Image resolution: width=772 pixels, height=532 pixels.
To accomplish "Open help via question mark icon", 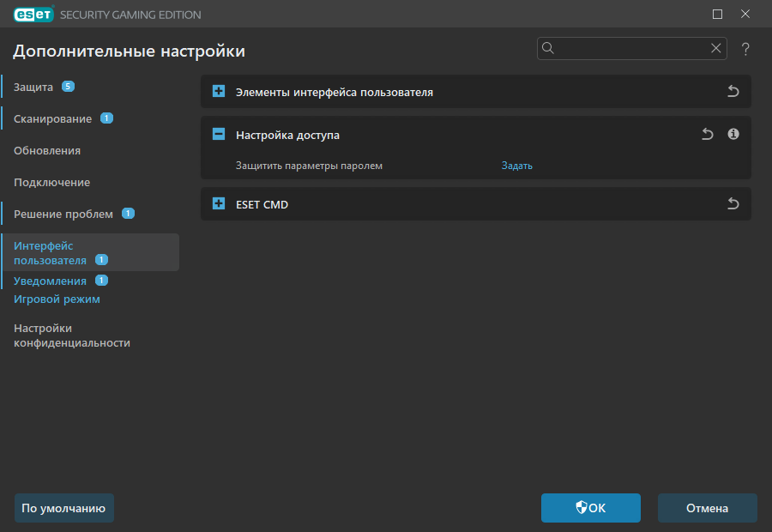I will click(745, 49).
